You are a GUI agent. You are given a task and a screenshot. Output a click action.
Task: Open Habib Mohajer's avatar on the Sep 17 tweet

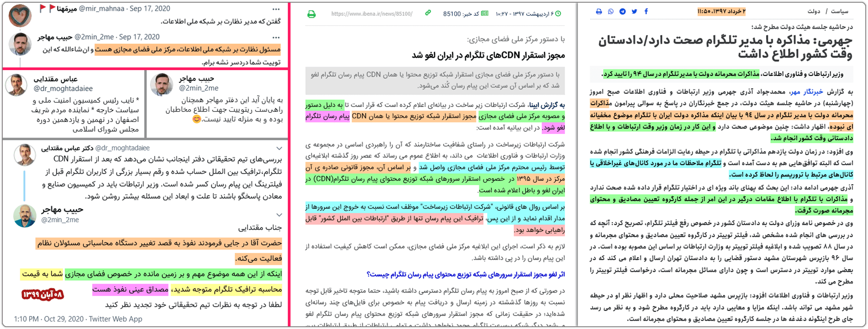click(20, 44)
